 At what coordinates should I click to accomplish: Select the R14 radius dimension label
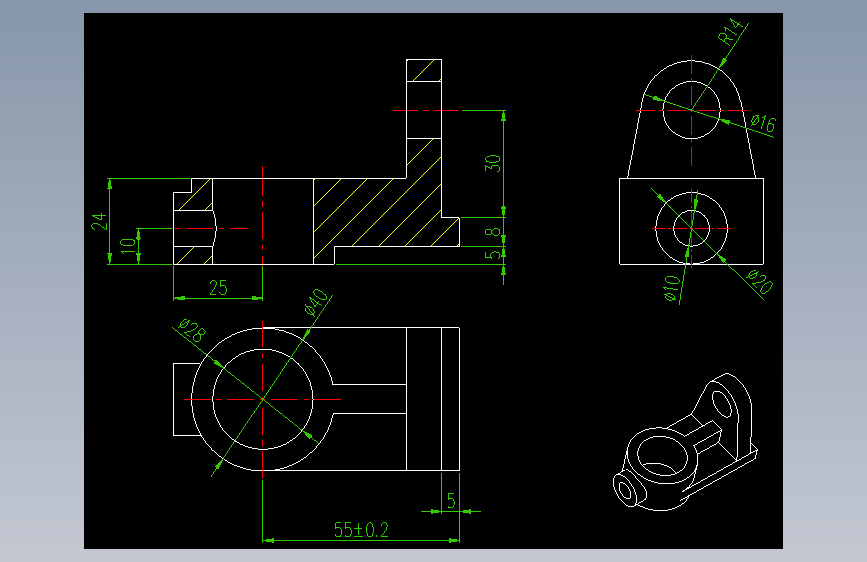pos(729,31)
